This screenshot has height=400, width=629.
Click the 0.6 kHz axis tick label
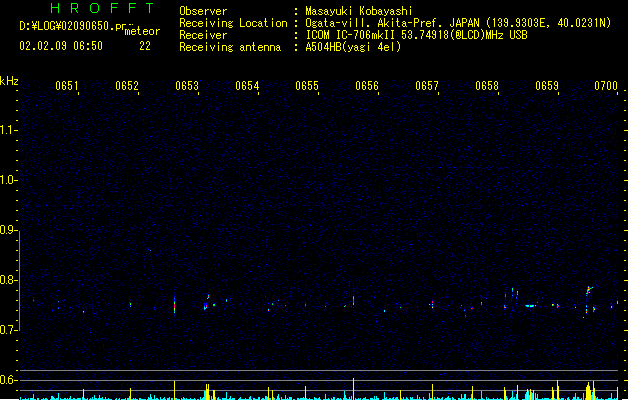pyautogui.click(x=8, y=380)
